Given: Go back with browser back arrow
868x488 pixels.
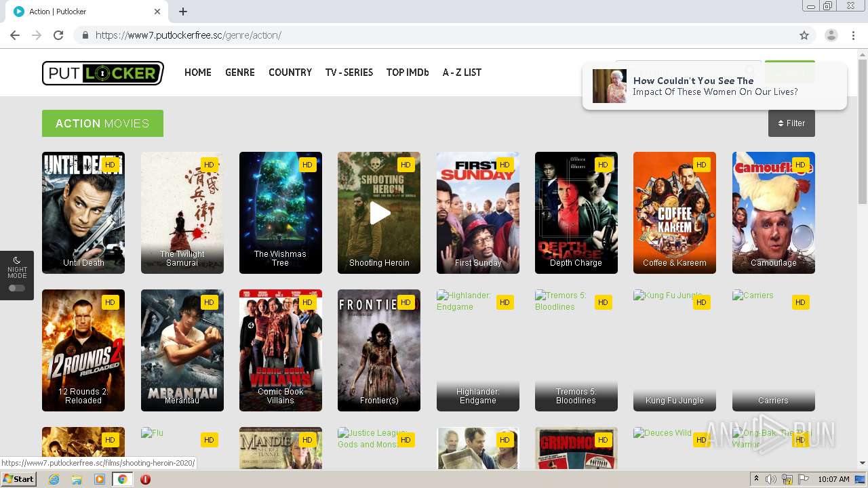Looking at the screenshot, I should (15, 35).
